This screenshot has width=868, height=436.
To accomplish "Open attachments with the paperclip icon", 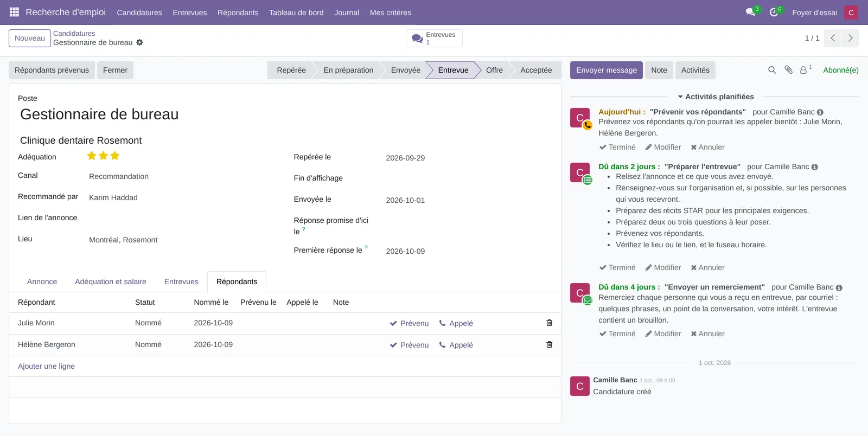I will (x=789, y=70).
